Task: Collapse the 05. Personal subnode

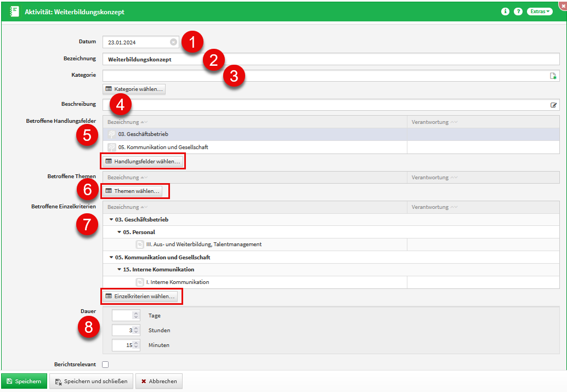Action: (x=119, y=232)
